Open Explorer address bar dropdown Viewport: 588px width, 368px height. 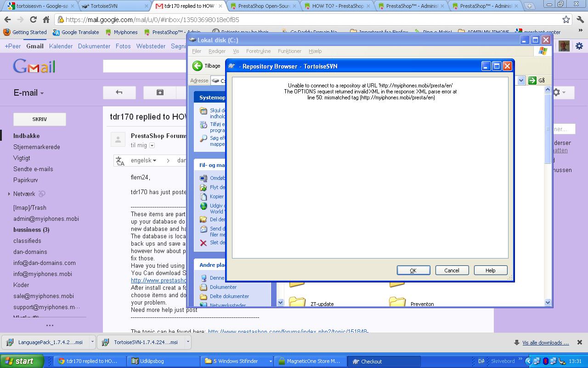(x=521, y=80)
